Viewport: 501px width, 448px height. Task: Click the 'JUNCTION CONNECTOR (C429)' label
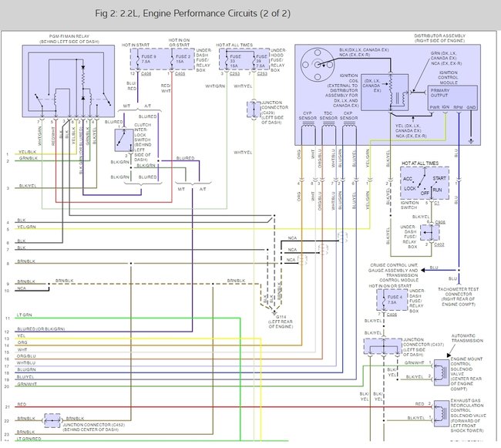(x=274, y=107)
